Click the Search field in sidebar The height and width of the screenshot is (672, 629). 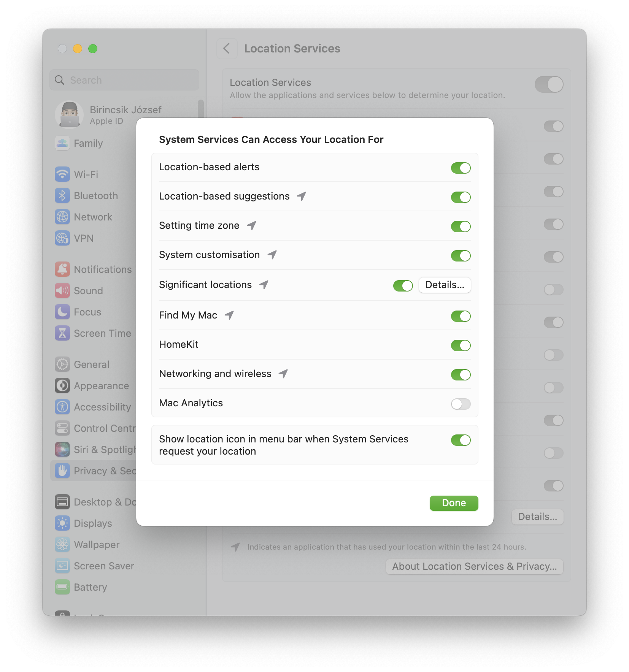[x=124, y=80]
